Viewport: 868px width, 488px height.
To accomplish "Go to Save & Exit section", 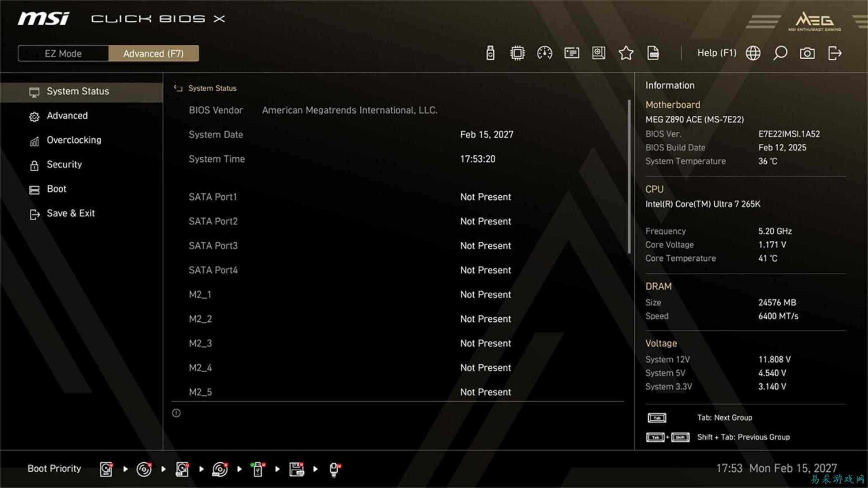I will coord(71,213).
